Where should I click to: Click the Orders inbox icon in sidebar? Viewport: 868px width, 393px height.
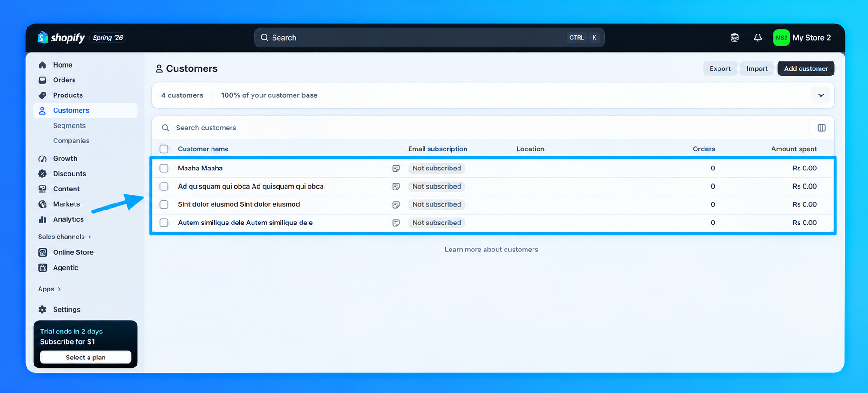[x=42, y=80]
